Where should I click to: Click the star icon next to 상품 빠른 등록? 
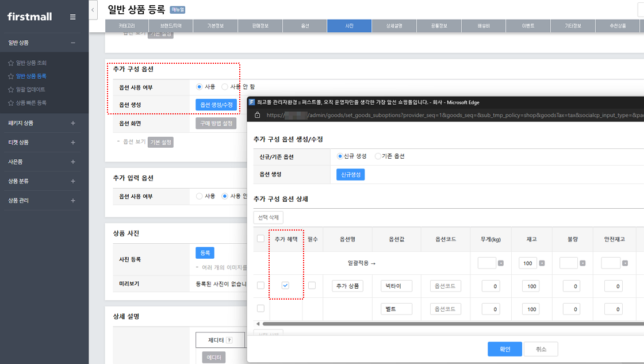11,103
